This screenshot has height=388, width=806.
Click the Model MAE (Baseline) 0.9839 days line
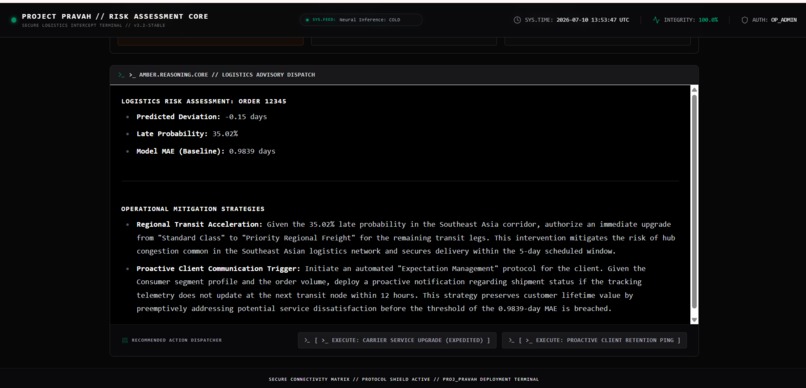[x=206, y=151]
